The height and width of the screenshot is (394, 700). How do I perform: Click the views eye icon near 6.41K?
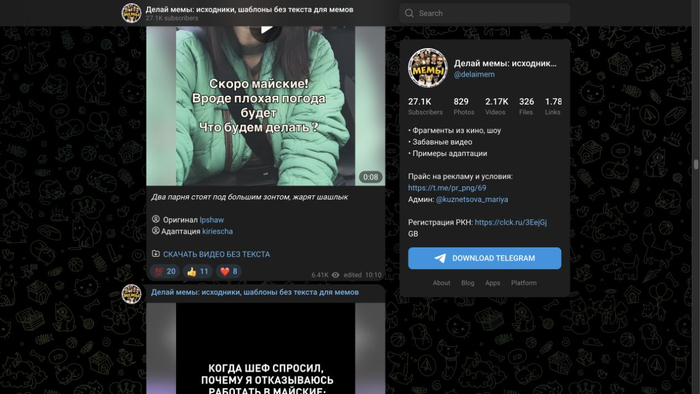(x=336, y=275)
